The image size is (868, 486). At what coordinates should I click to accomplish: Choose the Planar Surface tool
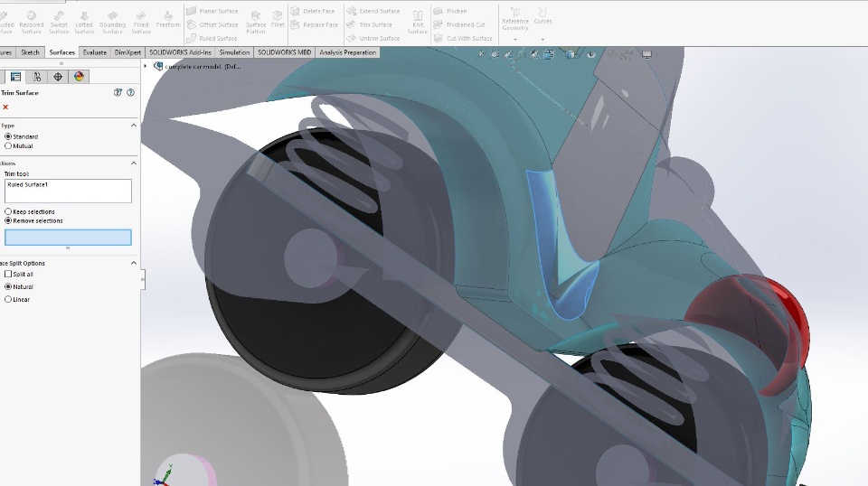pos(212,11)
